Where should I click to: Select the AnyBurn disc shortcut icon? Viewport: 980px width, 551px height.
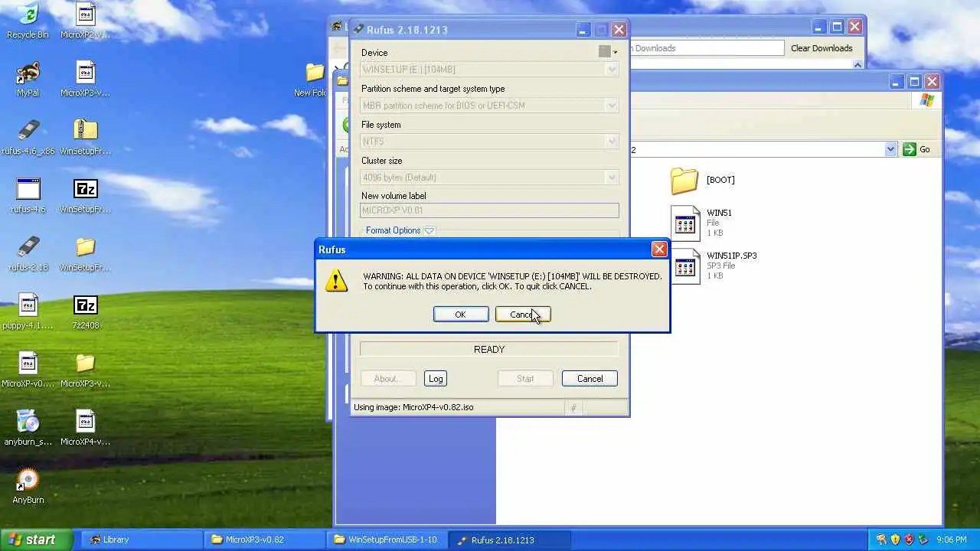(28, 480)
